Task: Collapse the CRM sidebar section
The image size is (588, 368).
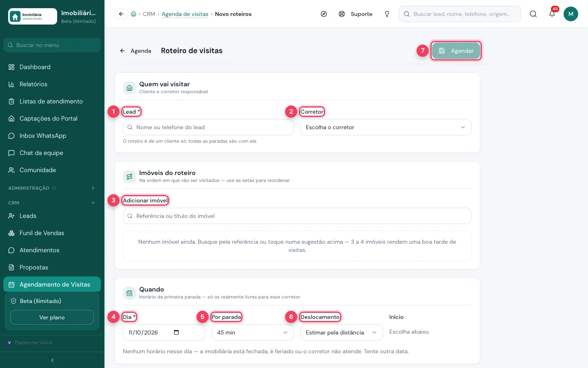Action: click(x=52, y=203)
